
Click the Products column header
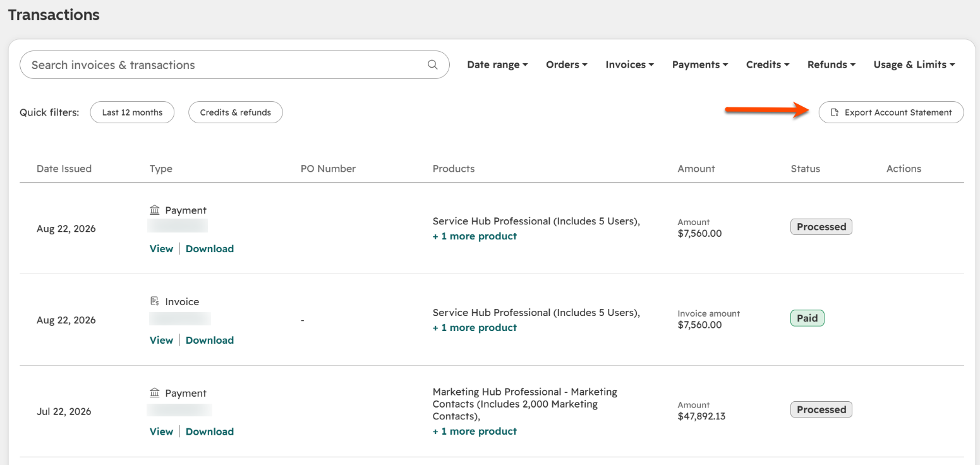[454, 169]
